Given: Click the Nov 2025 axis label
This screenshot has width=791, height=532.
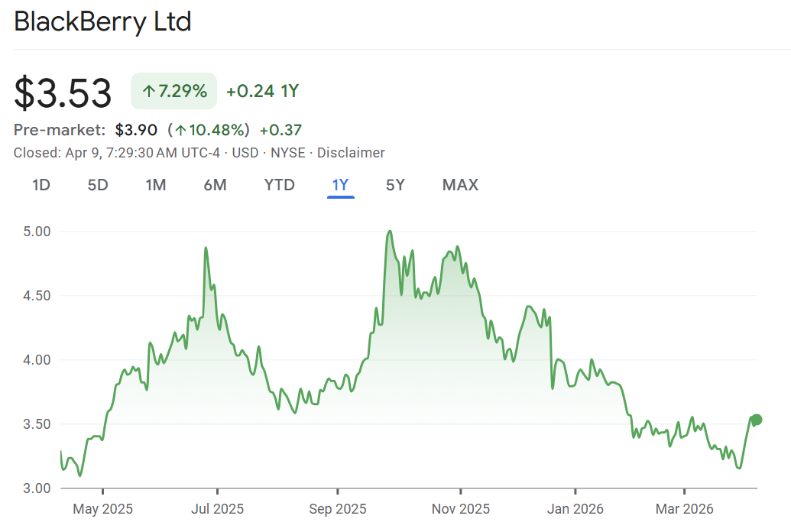Looking at the screenshot, I should 460,509.
